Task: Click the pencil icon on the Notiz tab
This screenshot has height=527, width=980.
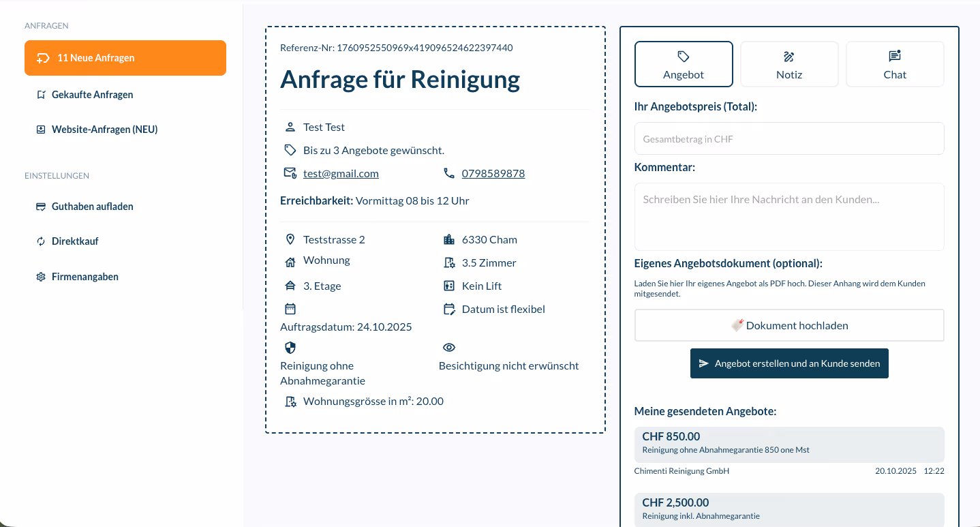Action: click(788, 57)
